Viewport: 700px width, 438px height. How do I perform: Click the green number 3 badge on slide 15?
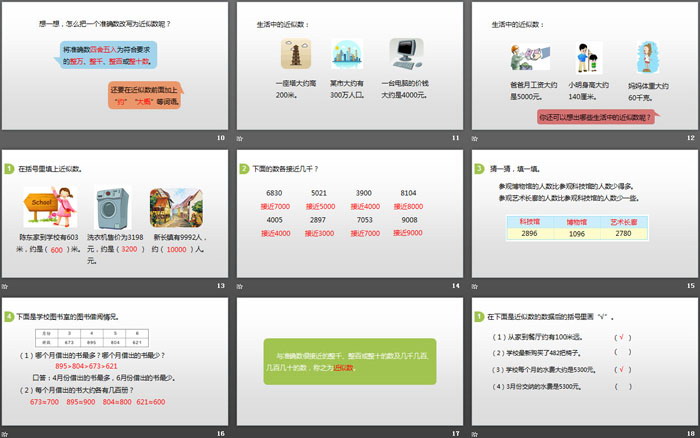pyautogui.click(x=477, y=169)
